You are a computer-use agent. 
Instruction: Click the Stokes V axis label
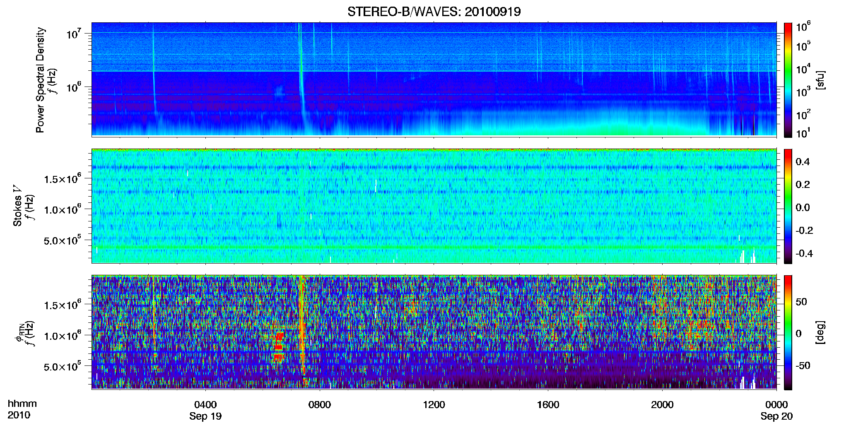tap(17, 206)
